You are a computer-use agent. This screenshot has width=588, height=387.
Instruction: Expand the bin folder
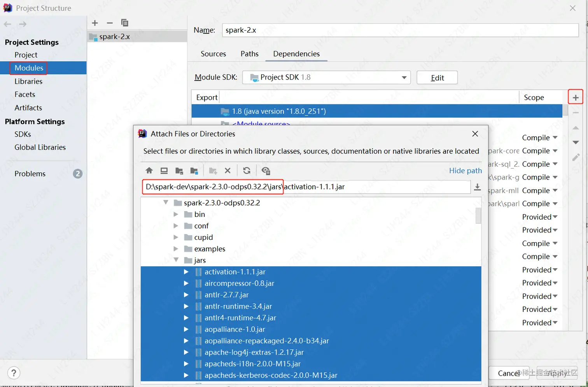click(x=176, y=214)
